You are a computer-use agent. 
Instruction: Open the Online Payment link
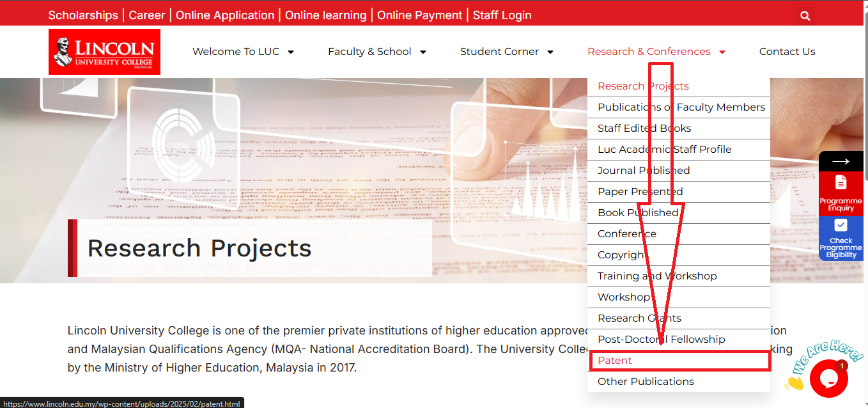pos(420,15)
